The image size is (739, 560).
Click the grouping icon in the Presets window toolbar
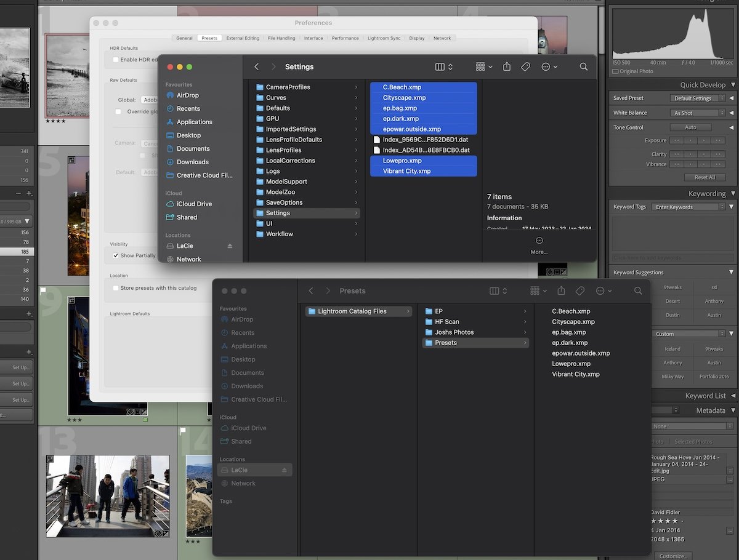click(x=535, y=290)
